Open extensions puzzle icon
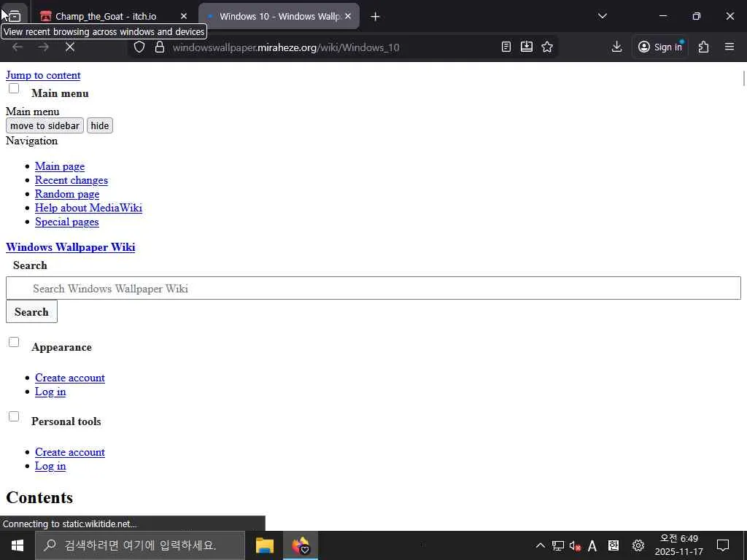 tap(704, 47)
